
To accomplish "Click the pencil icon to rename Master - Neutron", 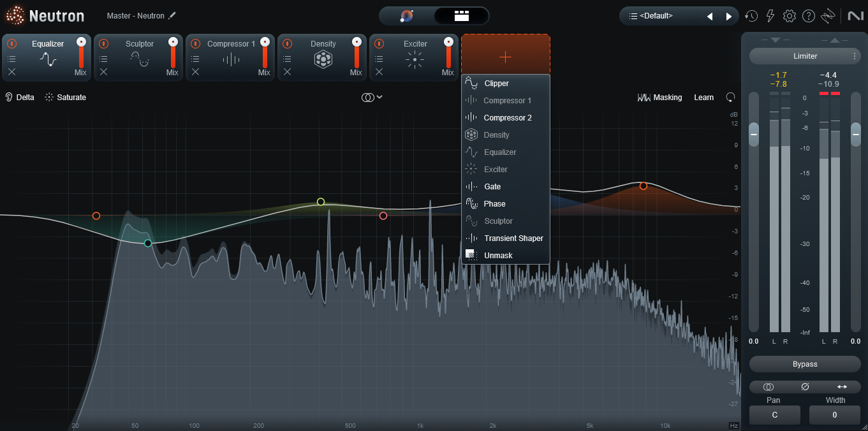I will 172,15.
